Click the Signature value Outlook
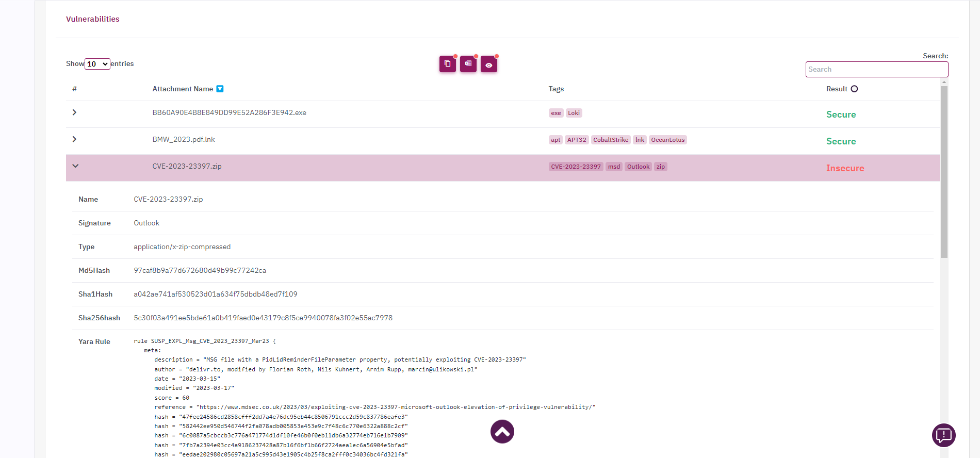Image resolution: width=980 pixels, height=458 pixels. 146,223
